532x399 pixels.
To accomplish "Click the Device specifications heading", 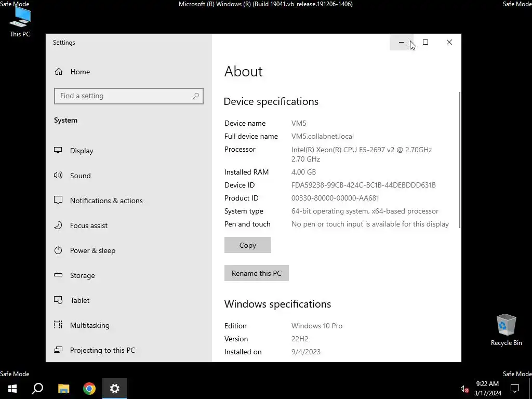I will coord(271,101).
